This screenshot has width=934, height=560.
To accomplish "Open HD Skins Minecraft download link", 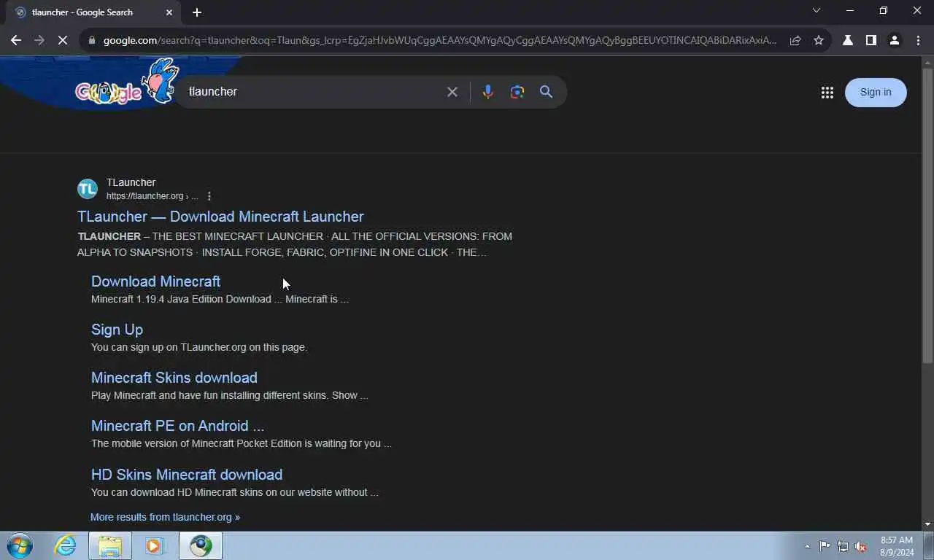I will [x=187, y=475].
